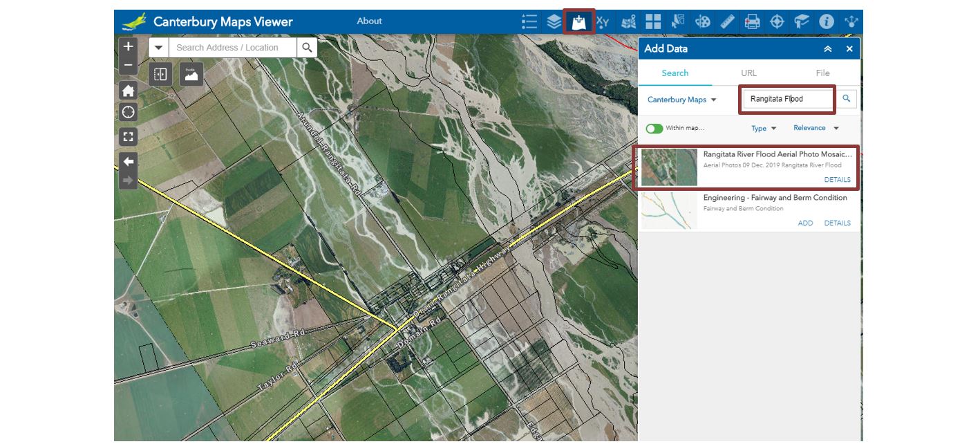Zoom in using the plus button

pos(128,47)
